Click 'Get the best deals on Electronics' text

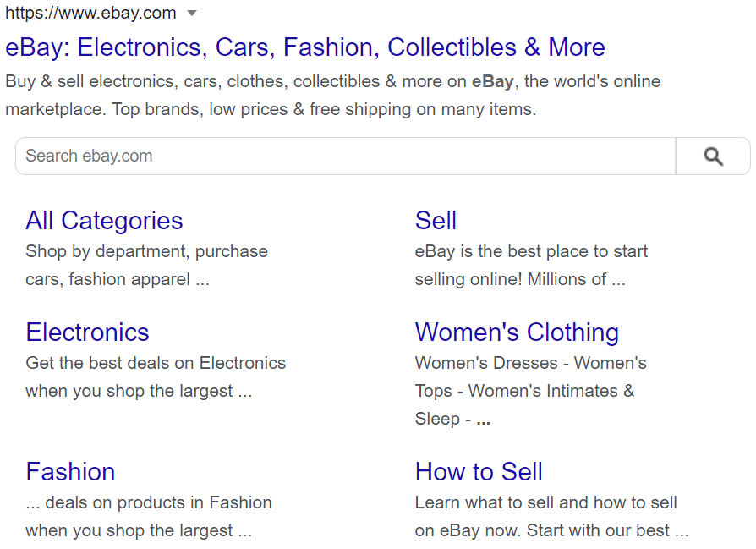click(156, 363)
